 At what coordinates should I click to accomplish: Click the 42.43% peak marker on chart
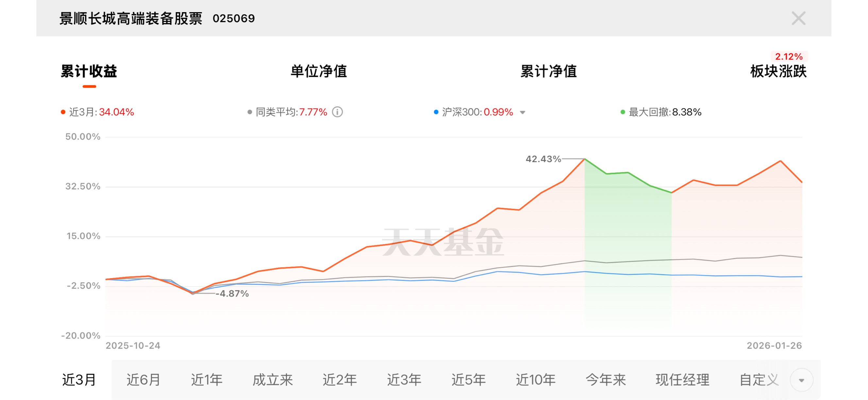[x=585, y=159]
